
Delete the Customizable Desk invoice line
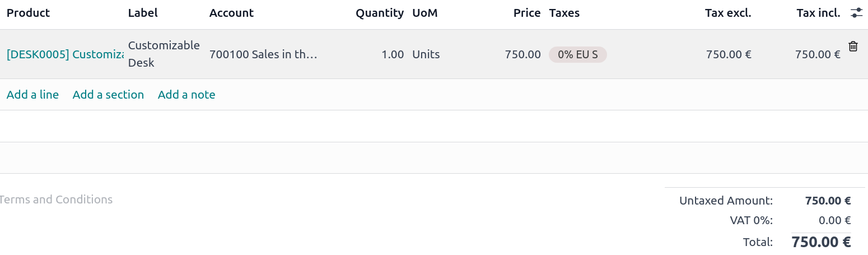click(853, 47)
